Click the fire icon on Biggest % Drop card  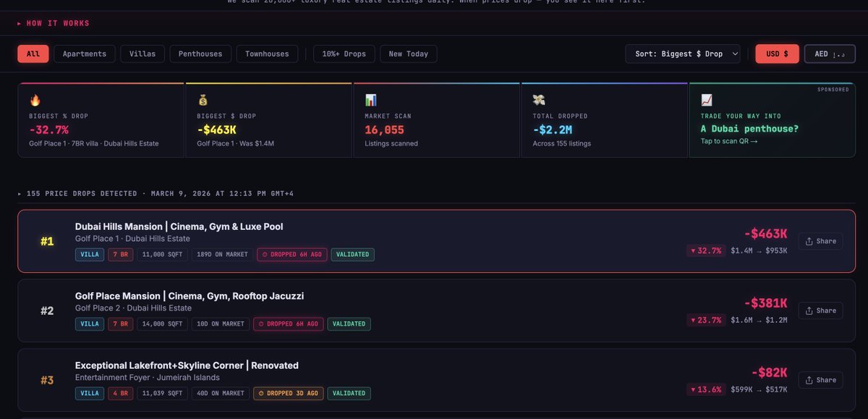35,101
